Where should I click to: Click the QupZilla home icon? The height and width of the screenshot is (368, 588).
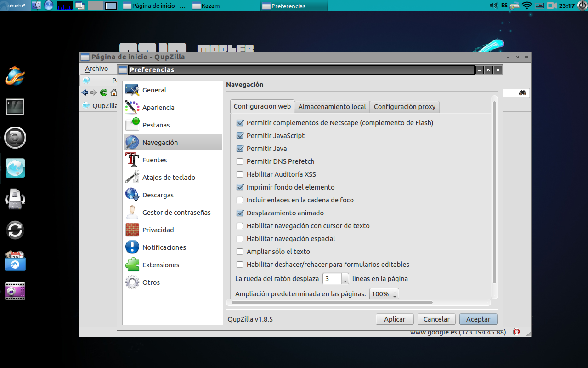pyautogui.click(x=113, y=92)
